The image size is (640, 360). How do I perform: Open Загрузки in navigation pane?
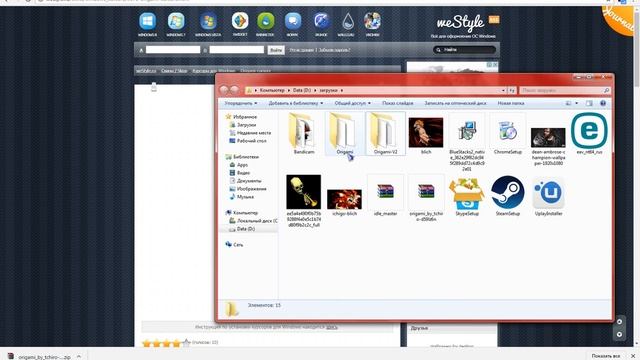click(x=246, y=125)
